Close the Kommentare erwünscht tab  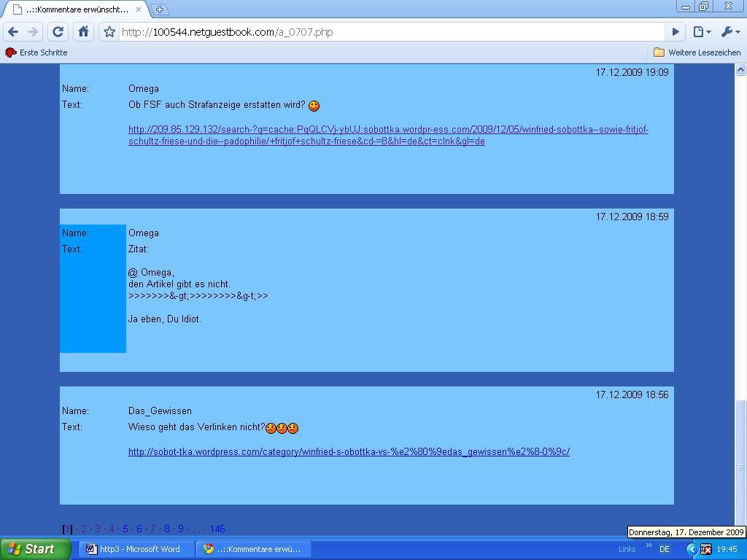click(x=139, y=9)
